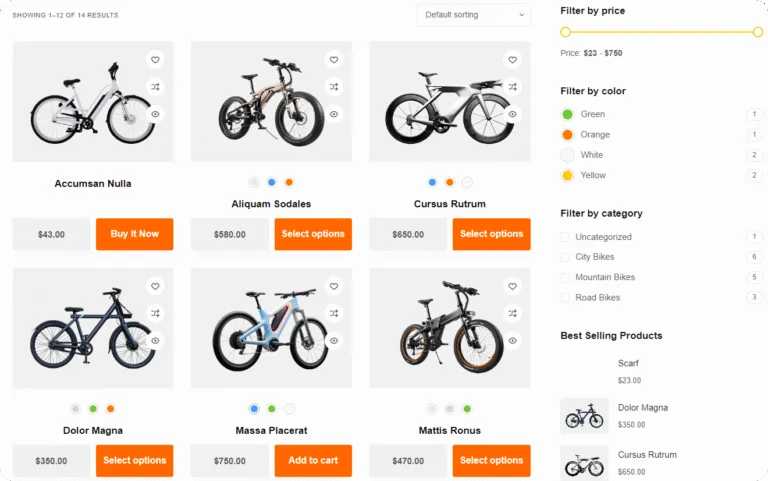Filter products by Orange color
This screenshot has height=481, width=768.
[x=567, y=135]
